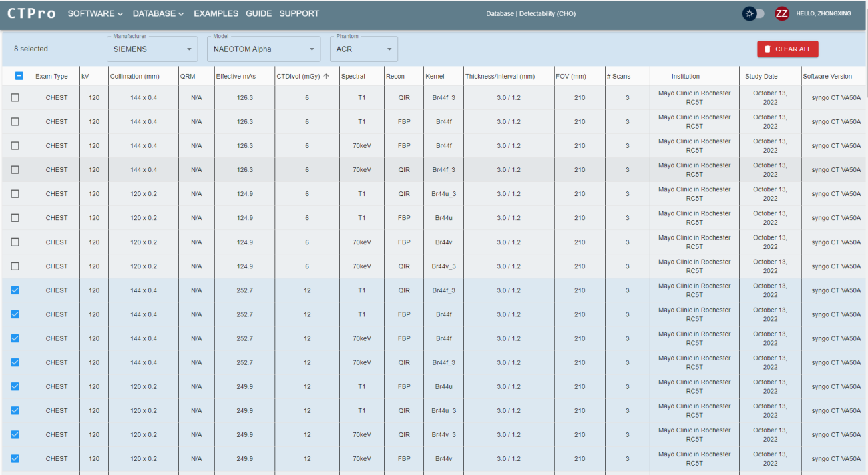Screen dimensions: 868x475
Task: Open the Model dropdown showing NAEOTOM Alpha
Action: pyautogui.click(x=264, y=49)
